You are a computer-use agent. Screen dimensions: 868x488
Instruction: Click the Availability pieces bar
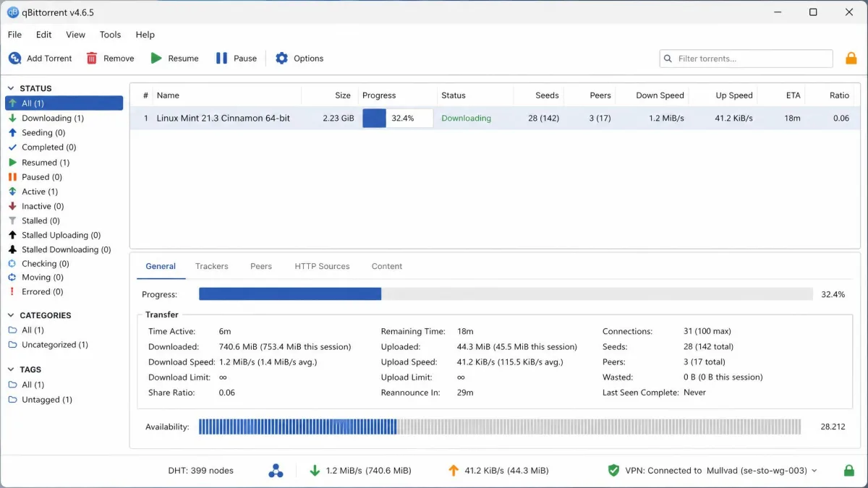[x=500, y=427]
